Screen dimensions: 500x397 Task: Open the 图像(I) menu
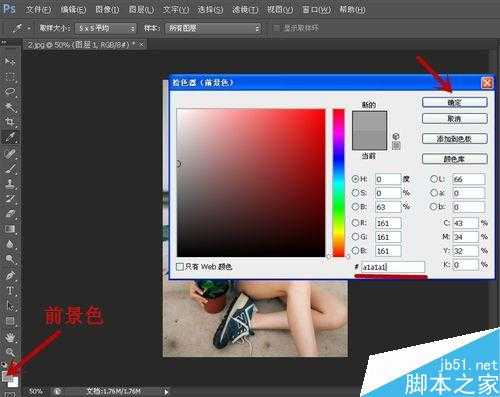pos(107,9)
